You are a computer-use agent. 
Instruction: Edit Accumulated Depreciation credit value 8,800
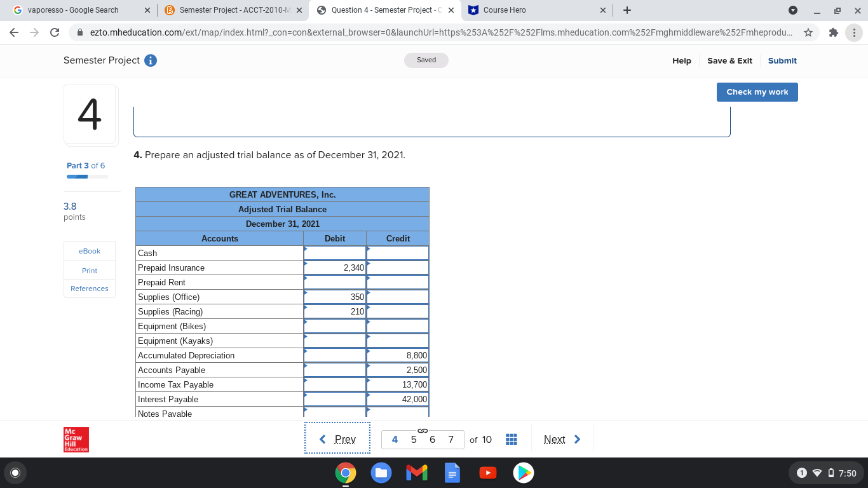398,355
